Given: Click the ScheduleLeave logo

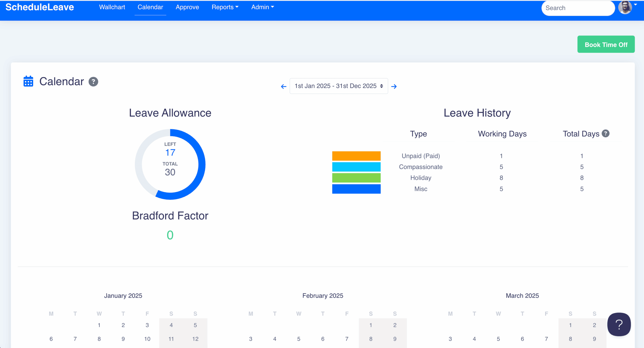Looking at the screenshot, I should click(x=40, y=7).
